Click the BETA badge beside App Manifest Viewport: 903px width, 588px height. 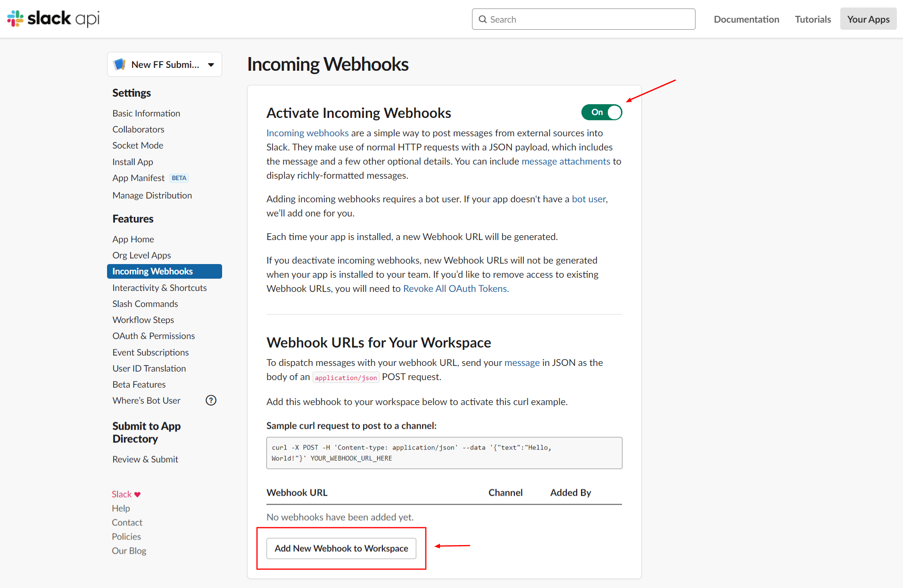tap(179, 178)
